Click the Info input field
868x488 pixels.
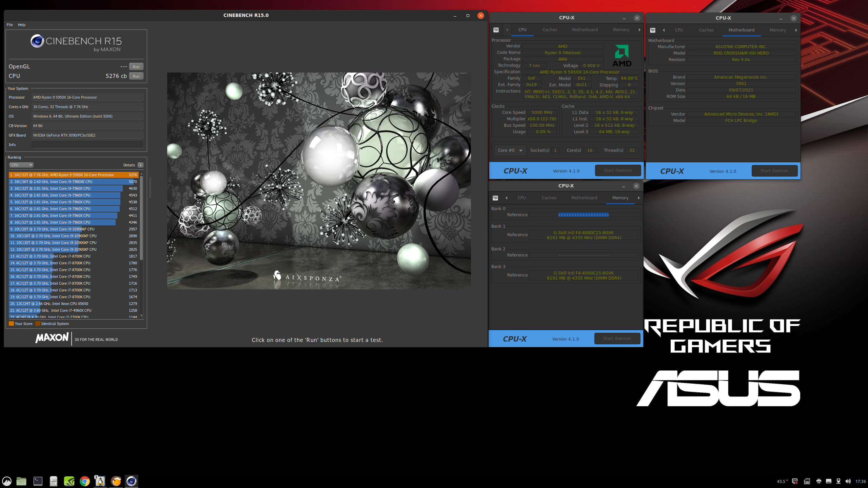point(87,145)
